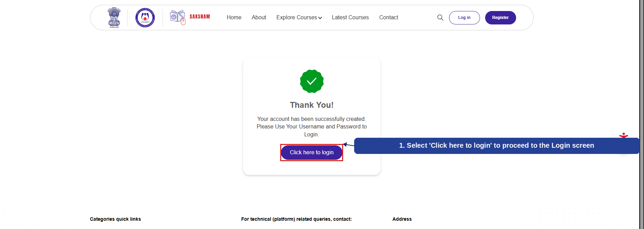
Task: Click the 'Thank You!' heading
Action: click(312, 105)
